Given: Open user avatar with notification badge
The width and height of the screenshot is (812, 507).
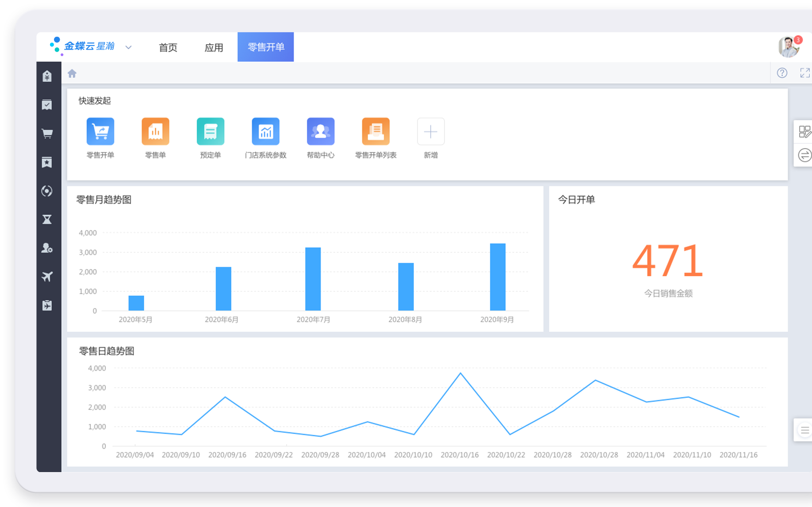Looking at the screenshot, I should [789, 47].
